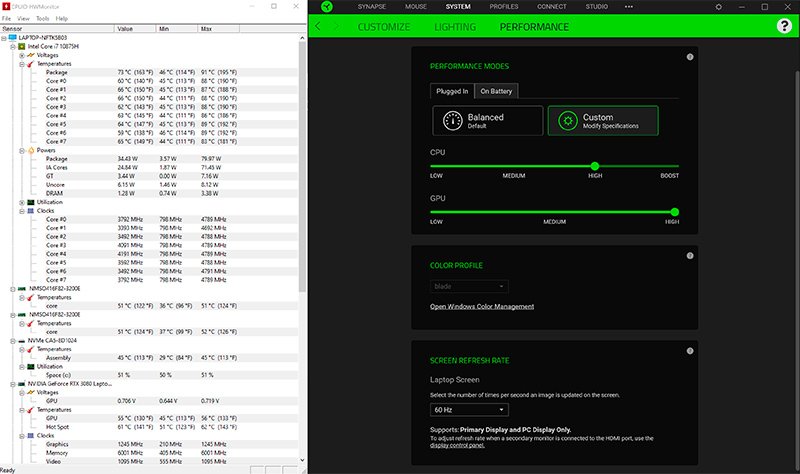Open Windows Color Management link
This screenshot has width=800, height=474.
(x=482, y=307)
